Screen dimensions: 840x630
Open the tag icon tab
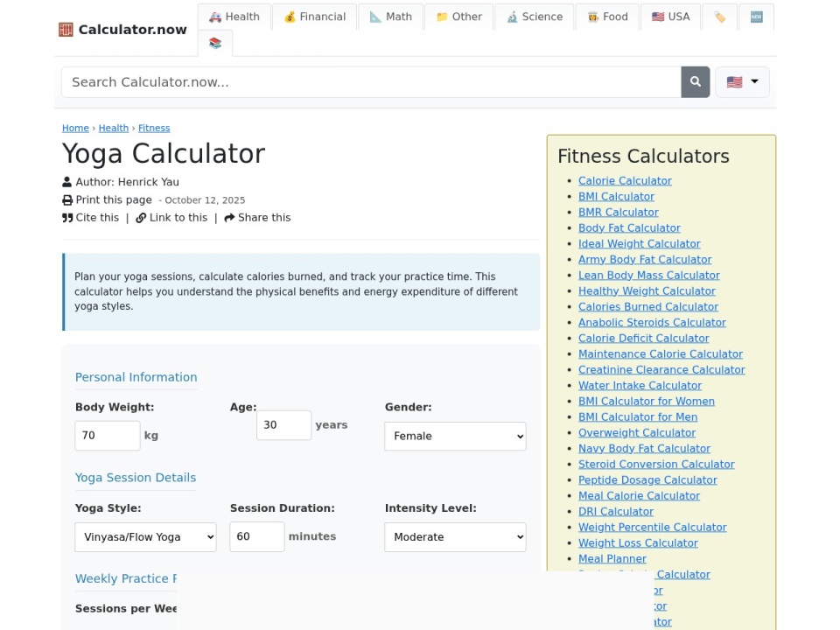[719, 17]
